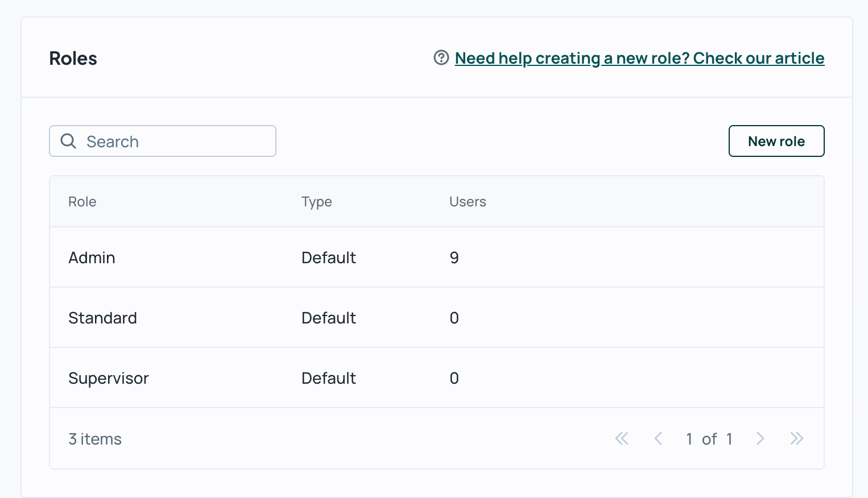Focus the Search roles input field
Screen dimensions: 868x498
(x=176, y=141)
